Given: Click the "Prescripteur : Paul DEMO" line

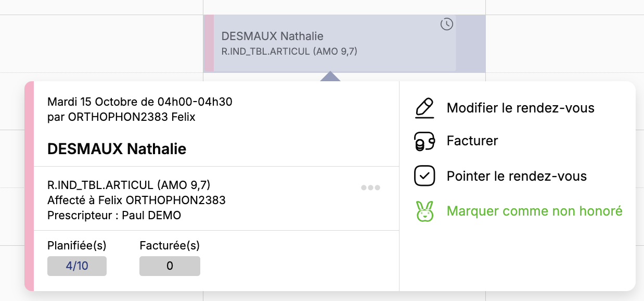Looking at the screenshot, I should (x=114, y=215).
